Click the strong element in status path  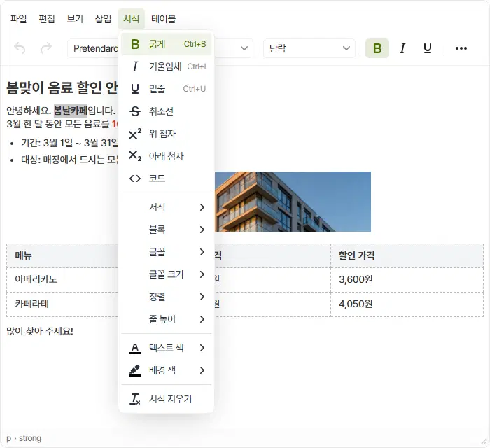30,438
